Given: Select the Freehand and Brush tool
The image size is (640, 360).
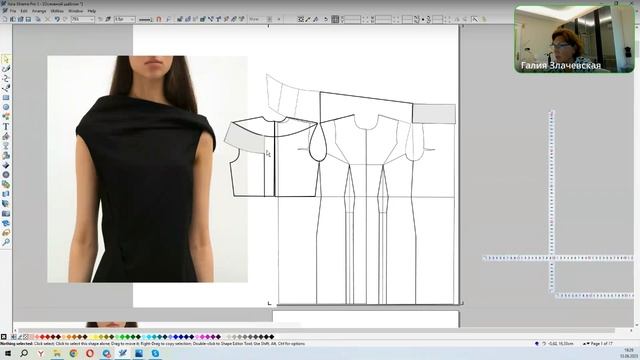Looking at the screenshot, I should coord(6,69).
